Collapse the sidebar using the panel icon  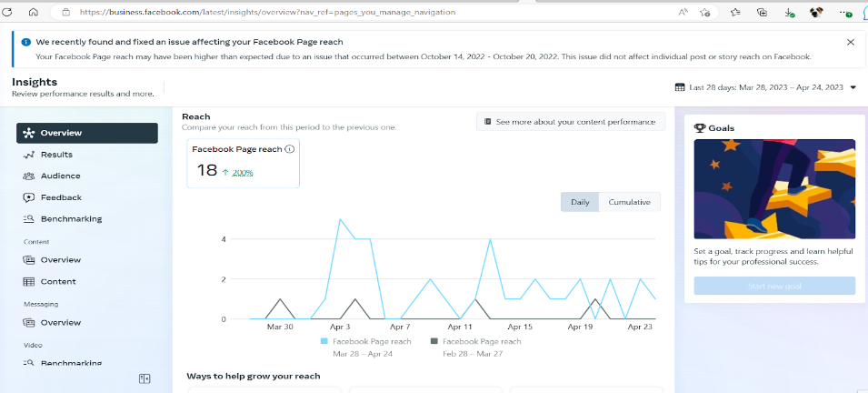click(x=145, y=378)
